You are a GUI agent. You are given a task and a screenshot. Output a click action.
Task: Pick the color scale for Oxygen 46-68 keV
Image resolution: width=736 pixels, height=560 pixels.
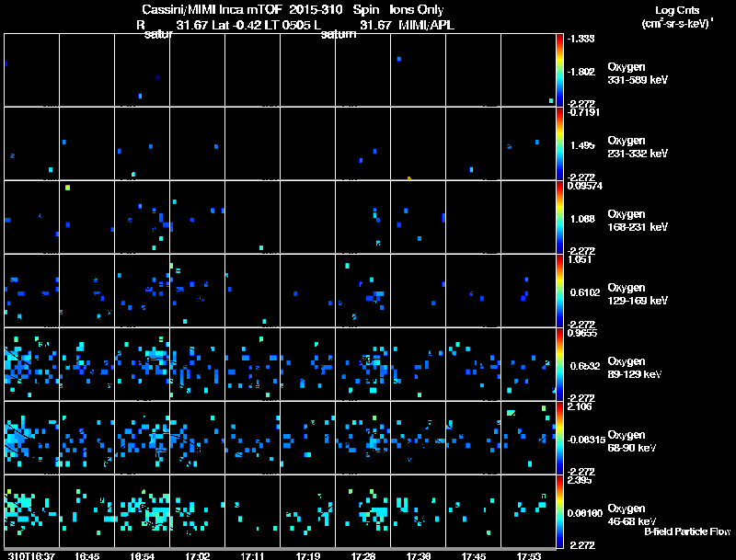(x=559, y=511)
